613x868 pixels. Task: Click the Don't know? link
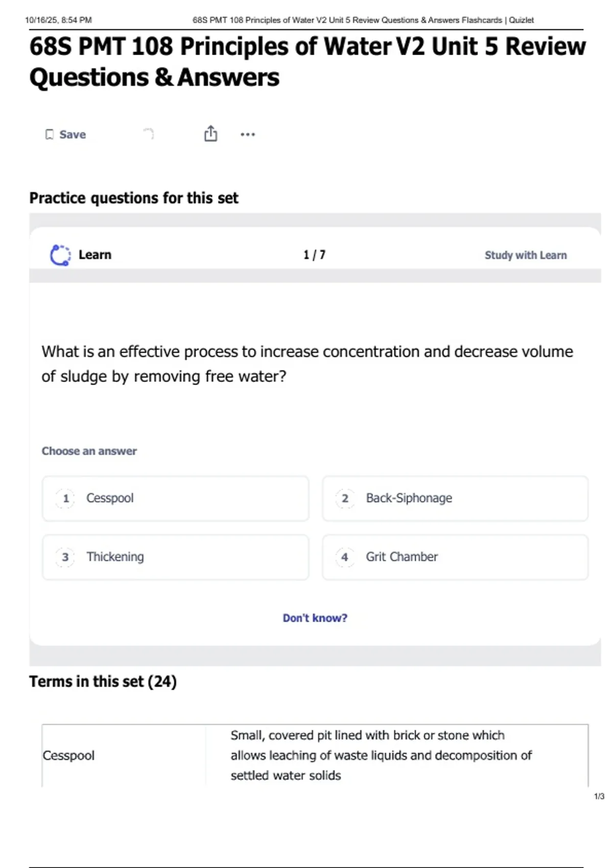pyautogui.click(x=315, y=618)
